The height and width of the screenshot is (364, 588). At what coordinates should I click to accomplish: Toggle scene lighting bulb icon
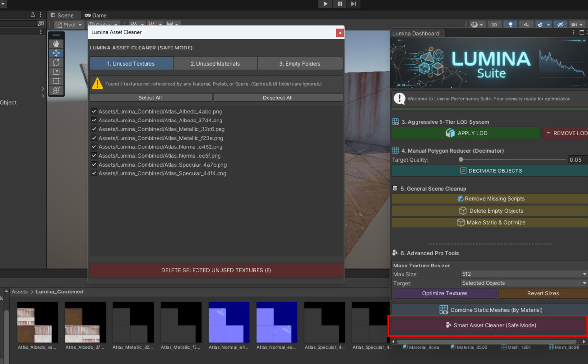click(x=510, y=24)
